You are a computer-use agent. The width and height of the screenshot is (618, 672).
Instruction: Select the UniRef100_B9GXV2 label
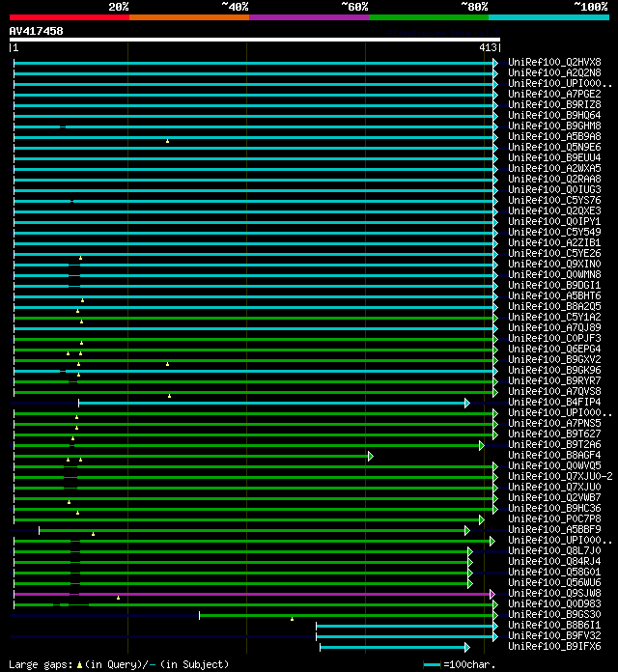click(554, 359)
